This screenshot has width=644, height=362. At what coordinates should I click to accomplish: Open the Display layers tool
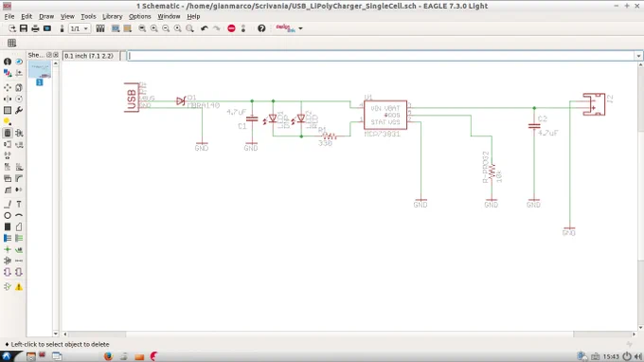(x=8, y=73)
